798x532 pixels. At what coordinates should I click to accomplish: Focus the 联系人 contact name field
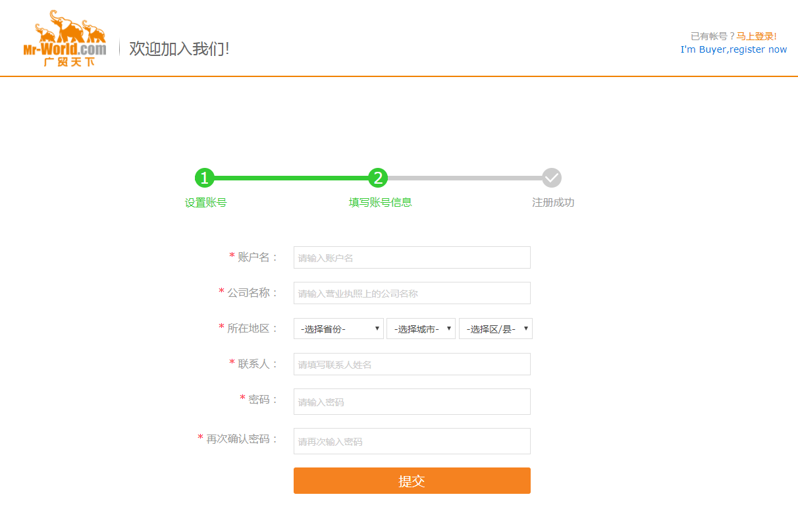pos(412,364)
